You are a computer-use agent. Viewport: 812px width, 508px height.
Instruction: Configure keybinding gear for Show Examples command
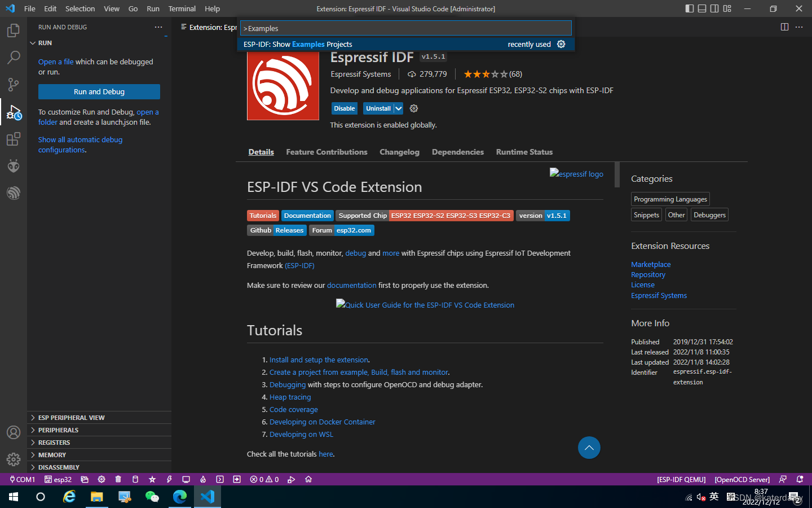561,44
